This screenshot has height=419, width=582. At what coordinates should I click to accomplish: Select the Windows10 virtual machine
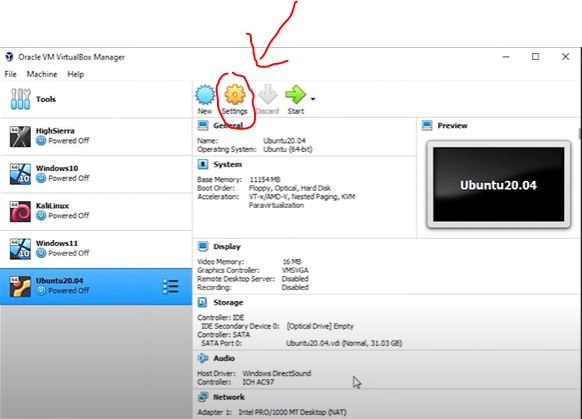96,174
